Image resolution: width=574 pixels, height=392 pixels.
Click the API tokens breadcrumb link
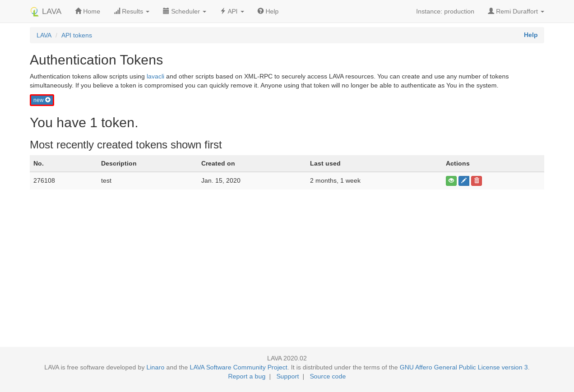point(77,35)
